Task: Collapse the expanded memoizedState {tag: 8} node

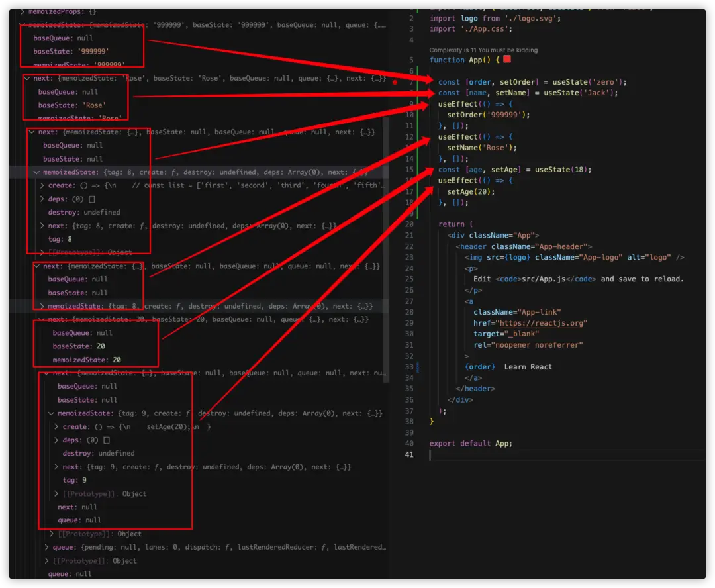Action: pyautogui.click(x=37, y=172)
